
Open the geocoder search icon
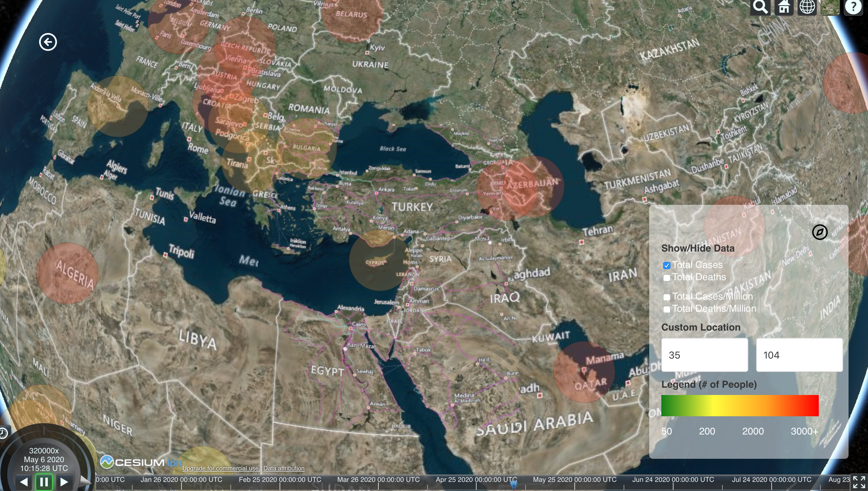(760, 7)
